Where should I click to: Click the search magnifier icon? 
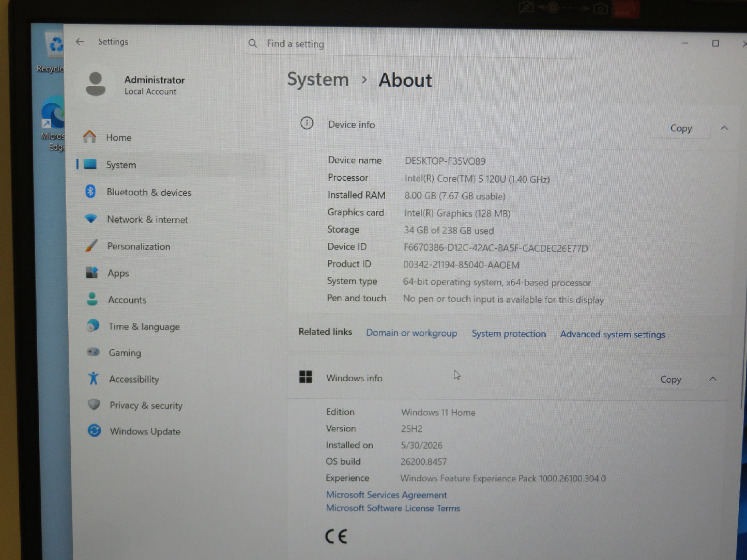pos(253,43)
